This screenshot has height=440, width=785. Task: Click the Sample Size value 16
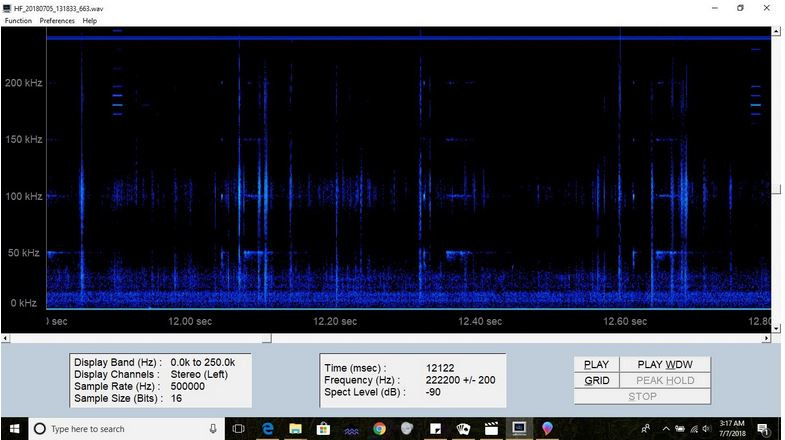(x=176, y=398)
